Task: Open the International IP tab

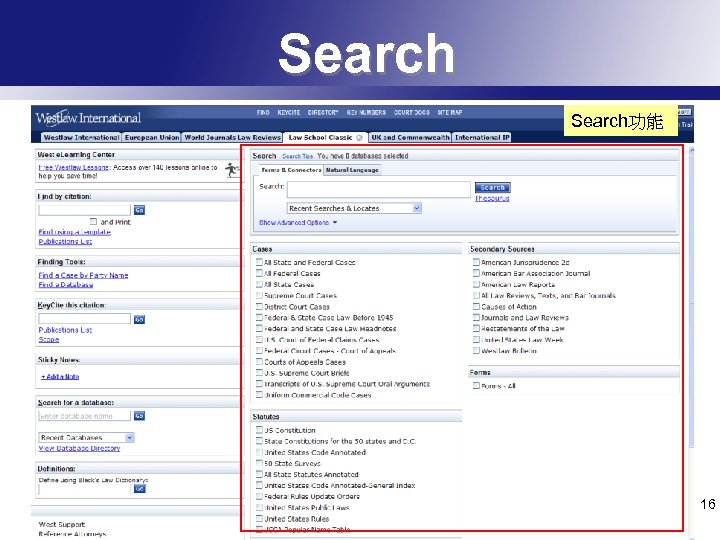Action: pos(482,137)
